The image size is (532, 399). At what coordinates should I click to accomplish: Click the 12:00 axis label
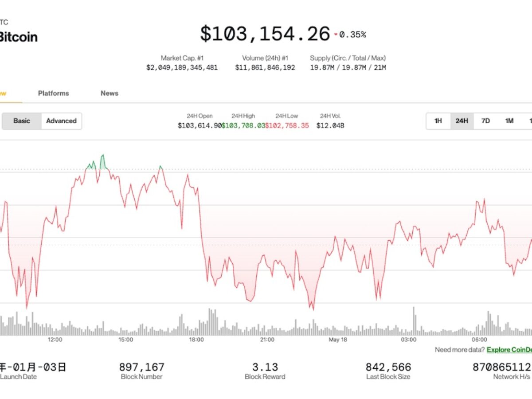click(55, 340)
